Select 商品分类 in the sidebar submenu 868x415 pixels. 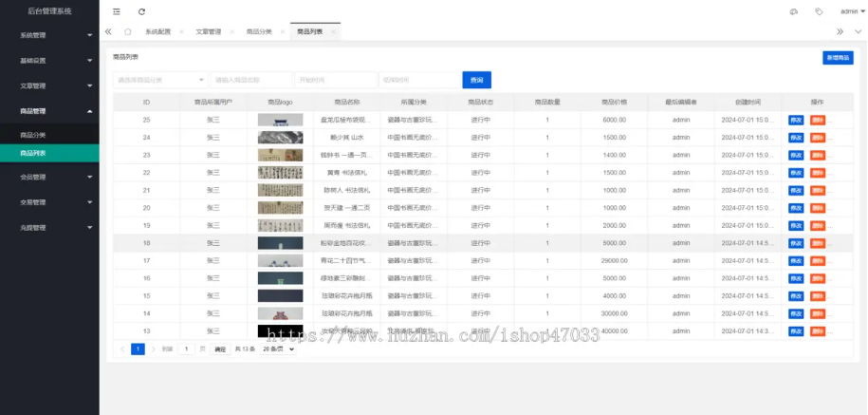(33, 135)
